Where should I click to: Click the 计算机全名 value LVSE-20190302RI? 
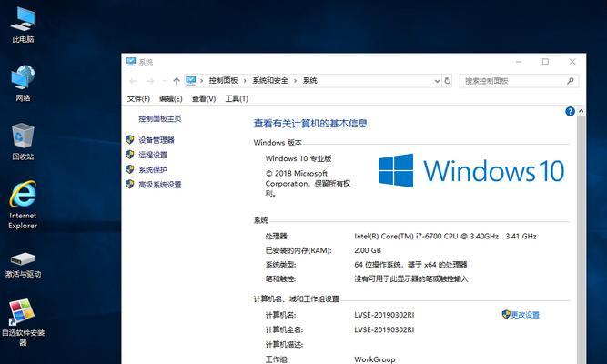coord(384,329)
